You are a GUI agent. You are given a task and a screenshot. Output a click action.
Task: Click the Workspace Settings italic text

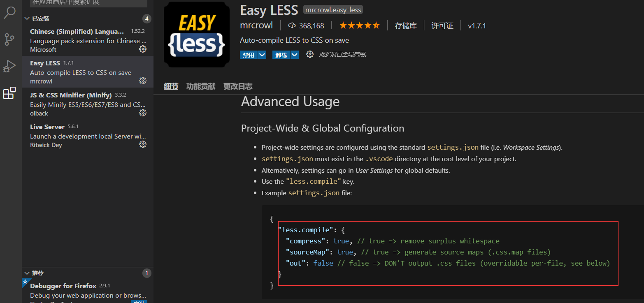[531, 147]
